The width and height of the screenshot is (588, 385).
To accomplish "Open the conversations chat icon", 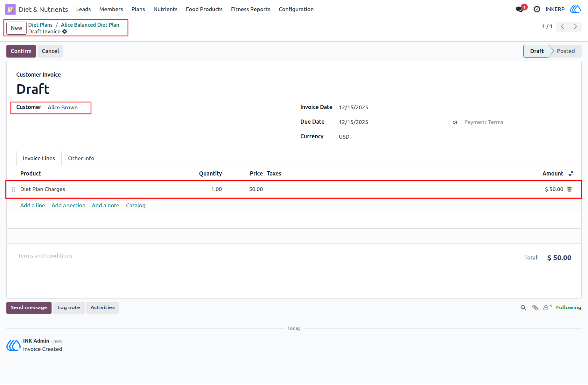I will pyautogui.click(x=520, y=9).
